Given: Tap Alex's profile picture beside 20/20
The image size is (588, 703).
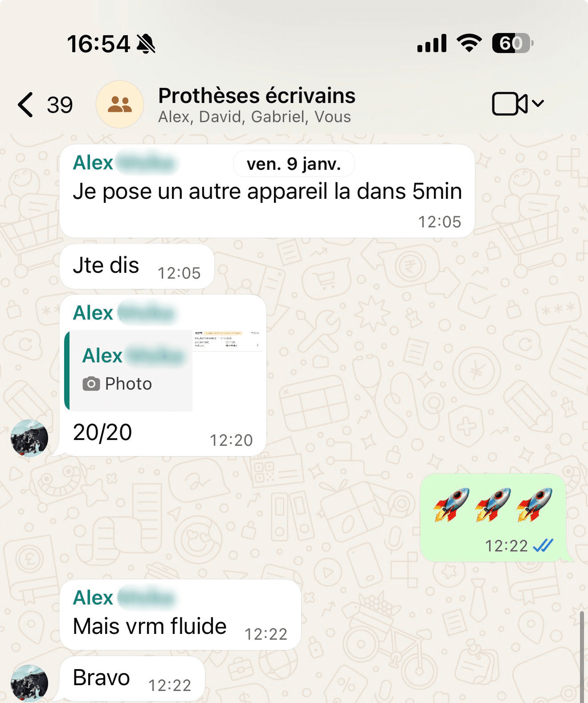Looking at the screenshot, I should coord(29,438).
